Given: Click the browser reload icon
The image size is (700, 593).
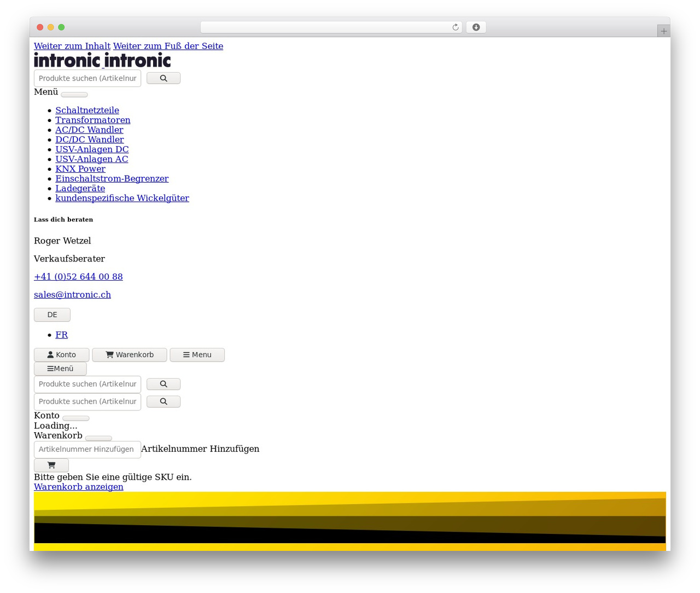Looking at the screenshot, I should point(455,27).
